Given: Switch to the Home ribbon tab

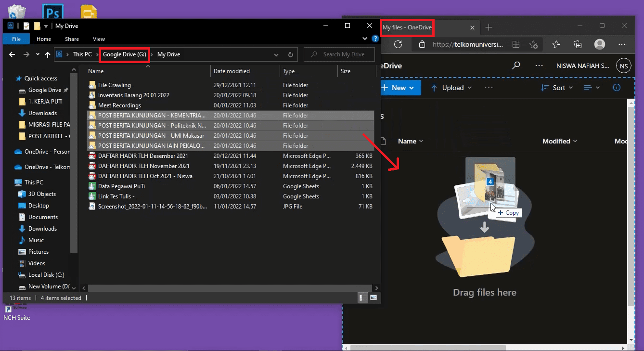Looking at the screenshot, I should (44, 39).
